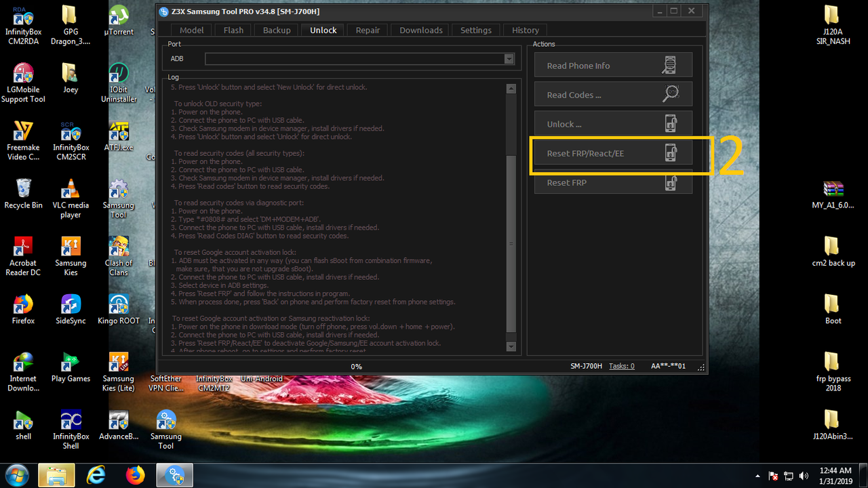Click the SM-J700H model text in status bar

(x=586, y=366)
